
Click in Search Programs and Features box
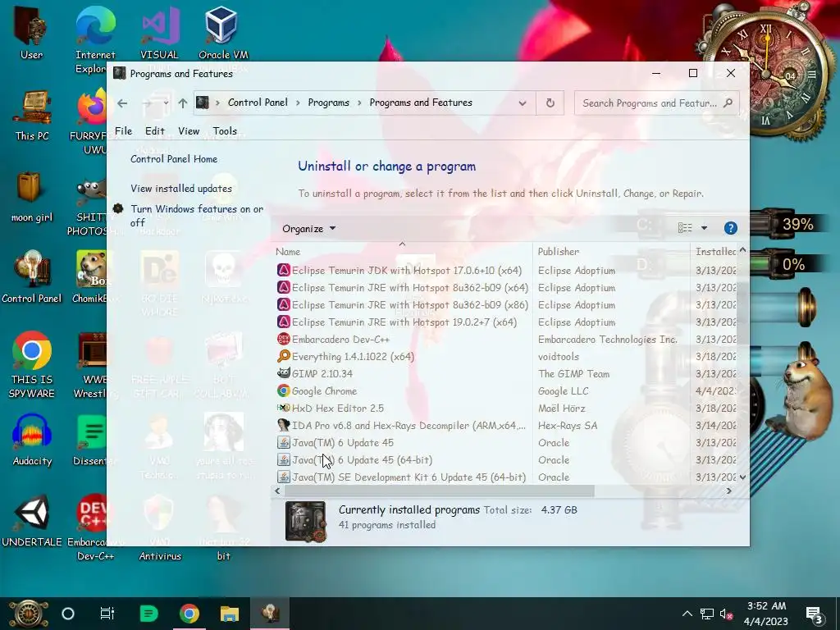[650, 103]
